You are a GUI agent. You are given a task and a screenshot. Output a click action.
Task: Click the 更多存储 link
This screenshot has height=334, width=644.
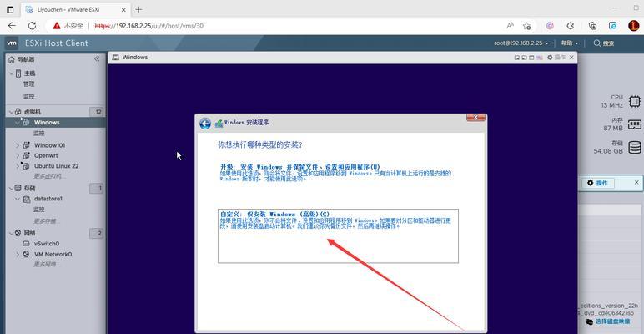pyautogui.click(x=47, y=221)
